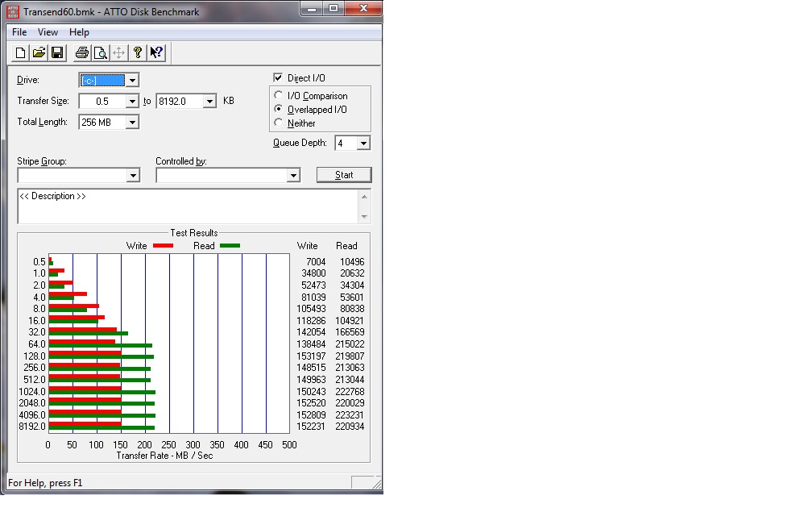812x508 pixels.
Task: Open the File menu
Action: [x=19, y=32]
